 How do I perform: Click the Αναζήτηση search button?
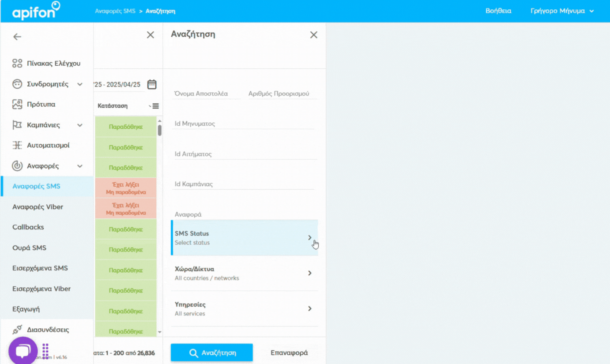pos(211,353)
